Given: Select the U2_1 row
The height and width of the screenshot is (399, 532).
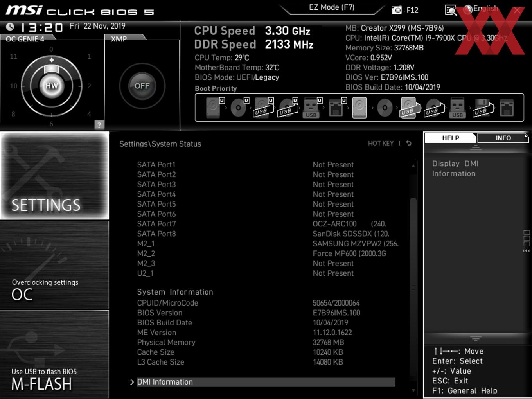Looking at the screenshot, I should tap(266, 273).
